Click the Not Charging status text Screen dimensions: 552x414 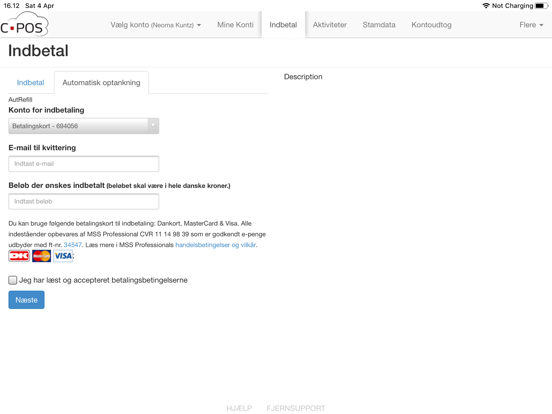pyautogui.click(x=513, y=6)
